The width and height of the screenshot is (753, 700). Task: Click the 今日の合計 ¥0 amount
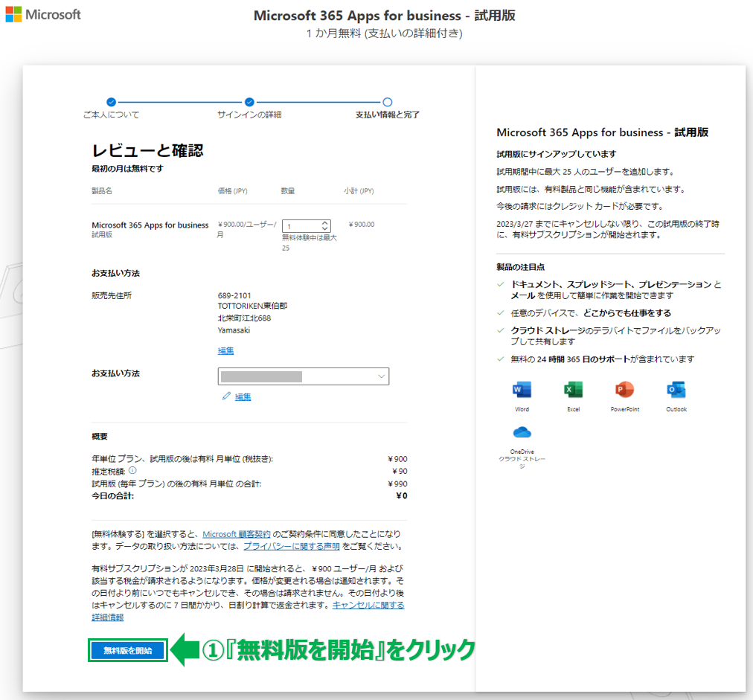click(x=402, y=496)
